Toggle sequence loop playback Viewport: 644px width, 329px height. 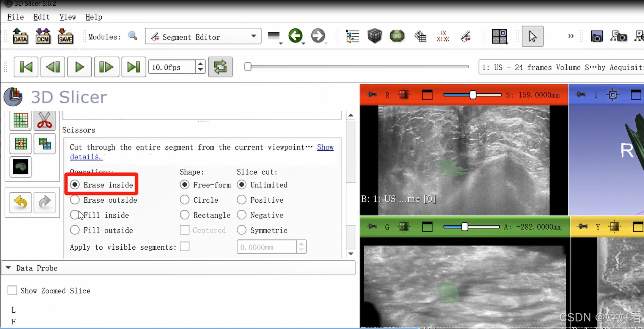point(220,67)
